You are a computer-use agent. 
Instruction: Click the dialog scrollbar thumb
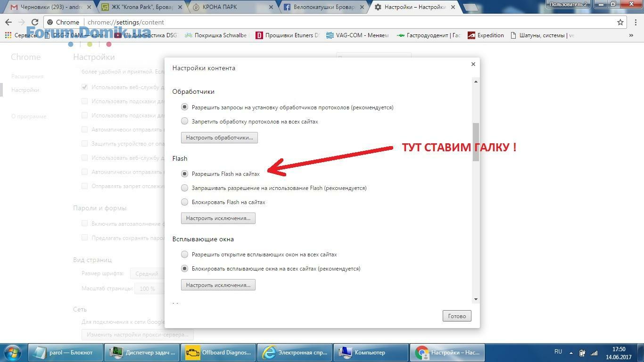[x=476, y=142]
